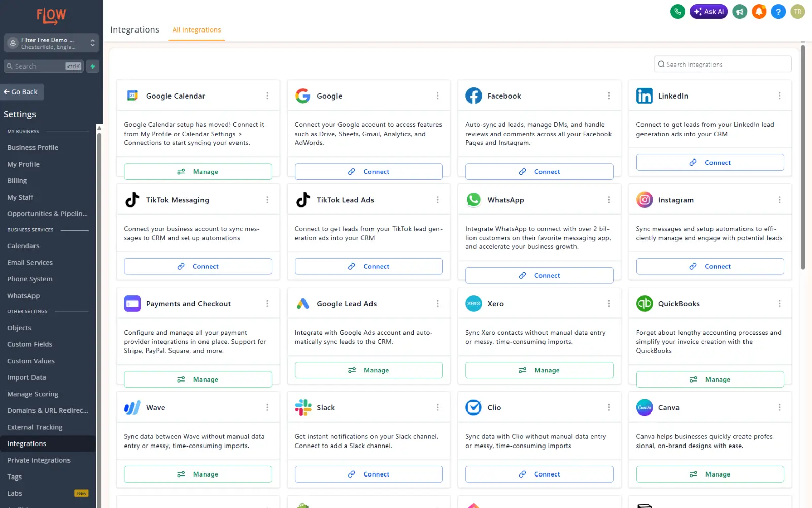Expand the Filter Free Demo account switcher
812x508 pixels.
pos(51,43)
